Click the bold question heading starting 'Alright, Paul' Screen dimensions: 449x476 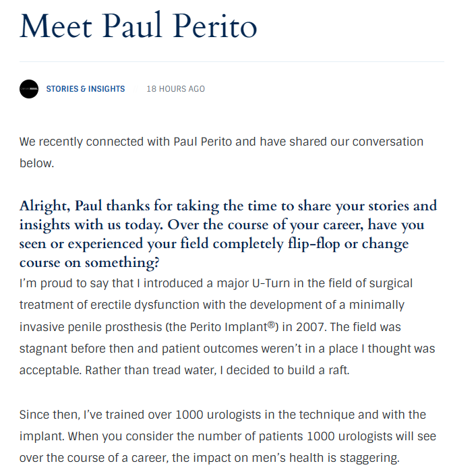(228, 234)
